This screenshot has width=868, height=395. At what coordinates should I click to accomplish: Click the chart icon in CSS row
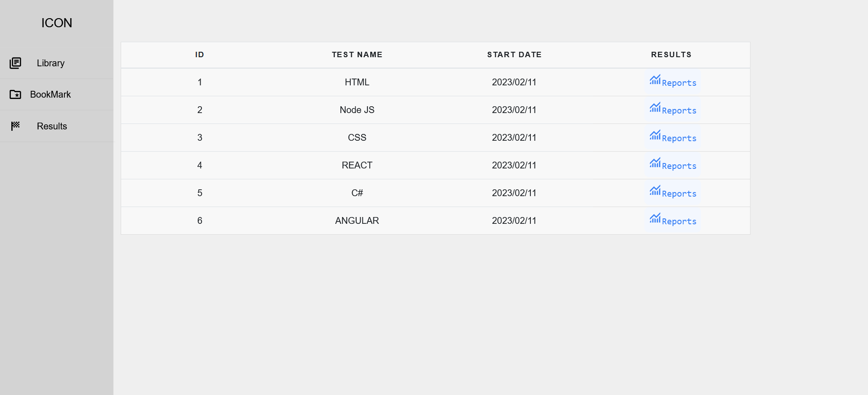[655, 136]
